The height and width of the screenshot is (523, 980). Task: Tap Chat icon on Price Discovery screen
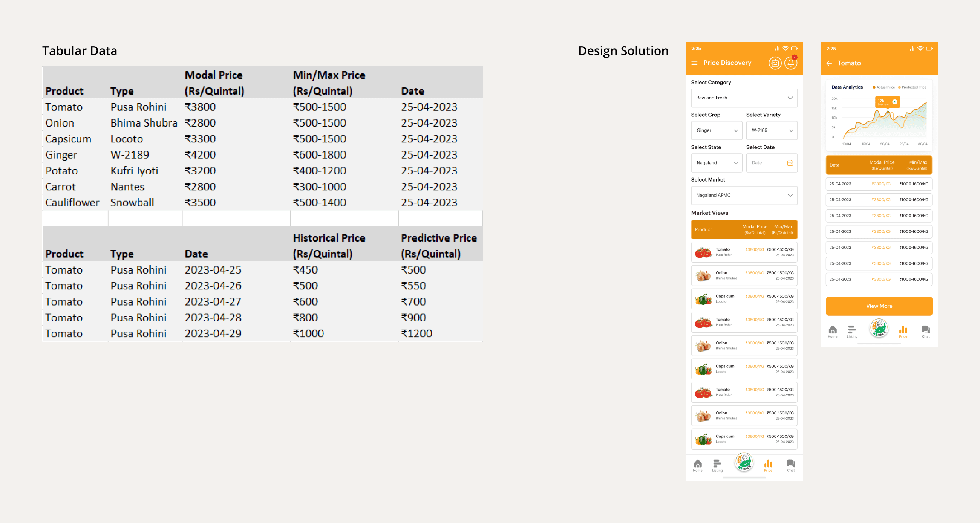click(790, 465)
